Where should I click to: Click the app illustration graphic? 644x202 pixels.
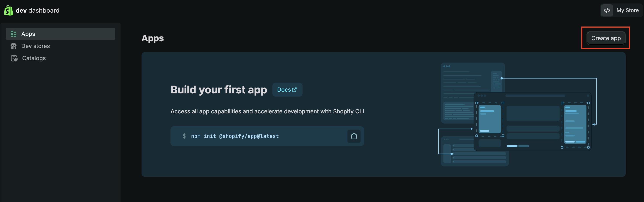click(517, 114)
